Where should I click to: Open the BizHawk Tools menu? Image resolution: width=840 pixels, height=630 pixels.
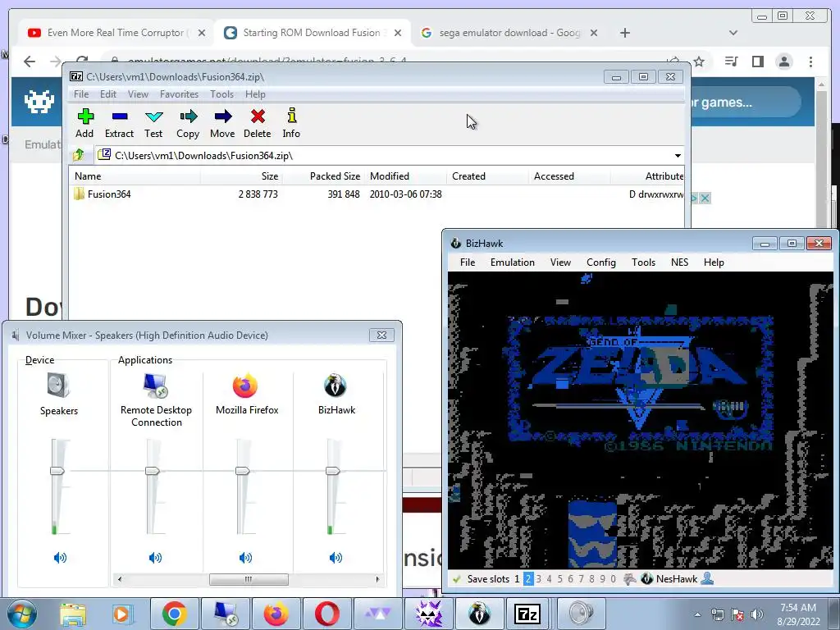point(643,262)
